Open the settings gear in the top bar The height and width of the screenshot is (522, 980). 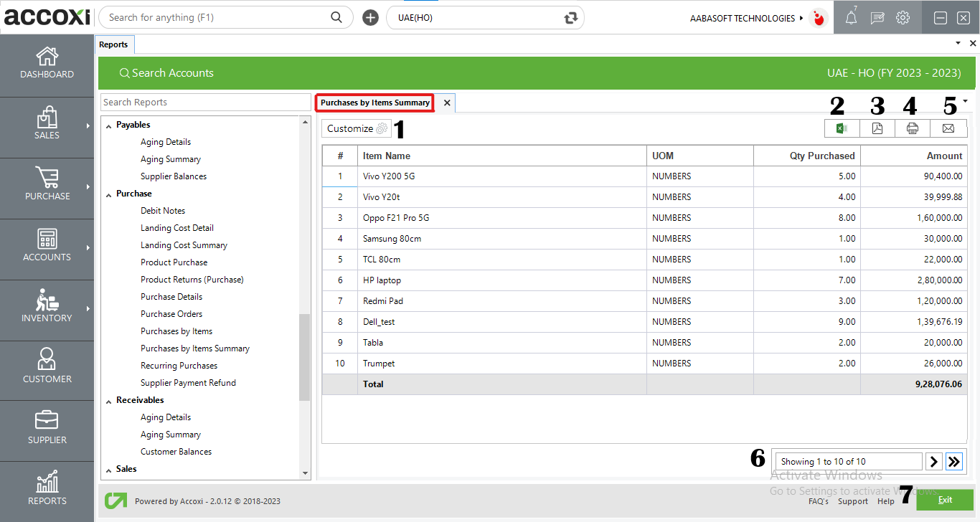point(903,17)
